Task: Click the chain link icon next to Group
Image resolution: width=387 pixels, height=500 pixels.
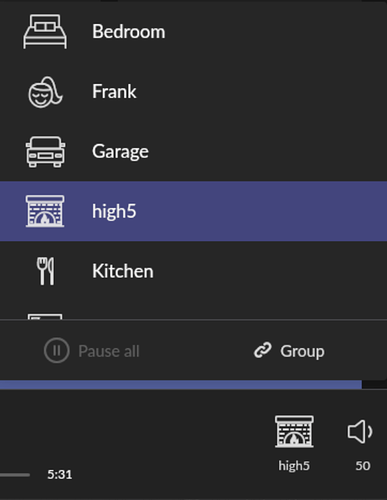Action: (x=263, y=351)
